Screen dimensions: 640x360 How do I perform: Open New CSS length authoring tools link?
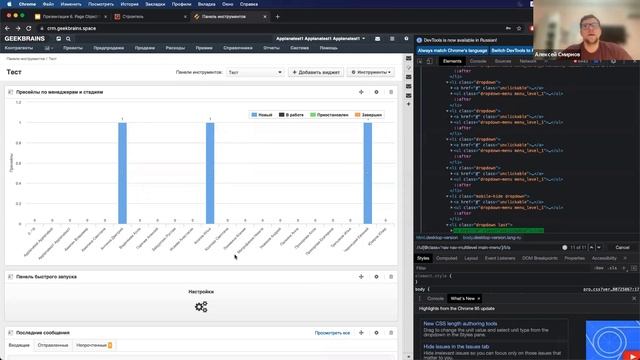tap(460, 324)
